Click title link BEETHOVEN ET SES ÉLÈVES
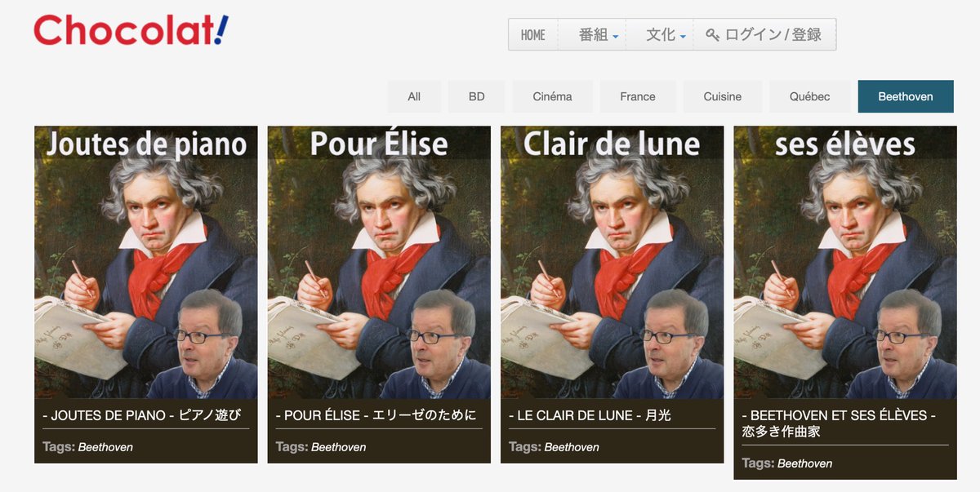The image size is (980, 492). (x=839, y=423)
